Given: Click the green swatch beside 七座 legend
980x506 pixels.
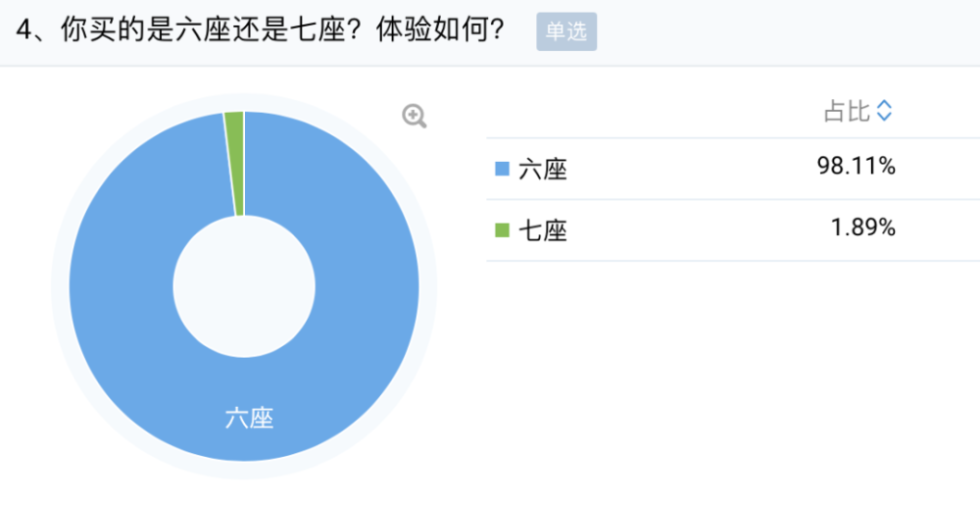Looking at the screenshot, I should click(x=503, y=230).
